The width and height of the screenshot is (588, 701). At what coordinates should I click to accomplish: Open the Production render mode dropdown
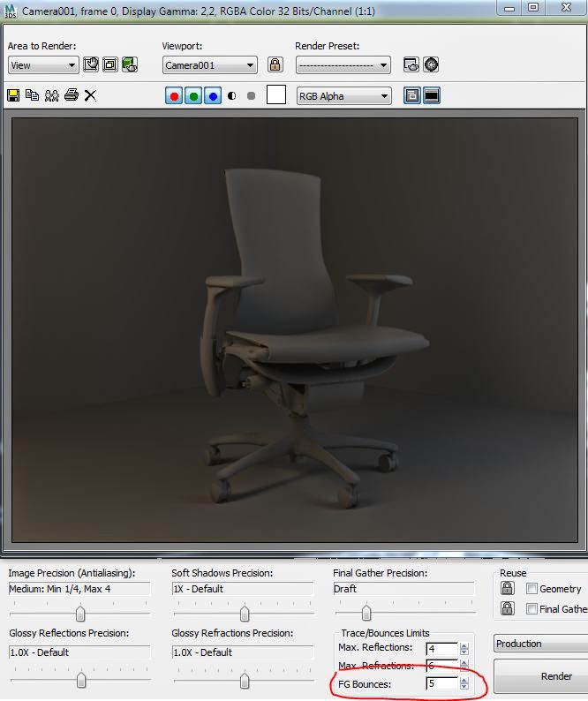point(541,644)
